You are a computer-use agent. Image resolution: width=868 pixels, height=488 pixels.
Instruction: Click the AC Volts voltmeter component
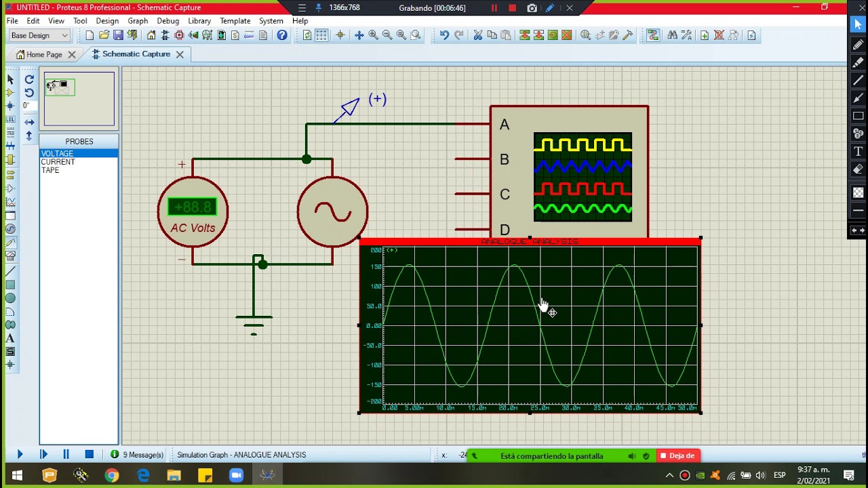193,212
